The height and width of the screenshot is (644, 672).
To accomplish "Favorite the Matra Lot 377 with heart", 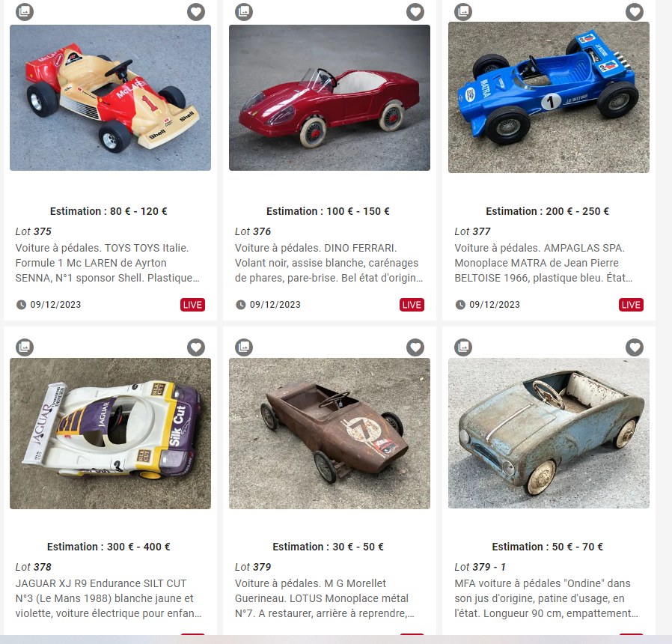I will (x=635, y=11).
